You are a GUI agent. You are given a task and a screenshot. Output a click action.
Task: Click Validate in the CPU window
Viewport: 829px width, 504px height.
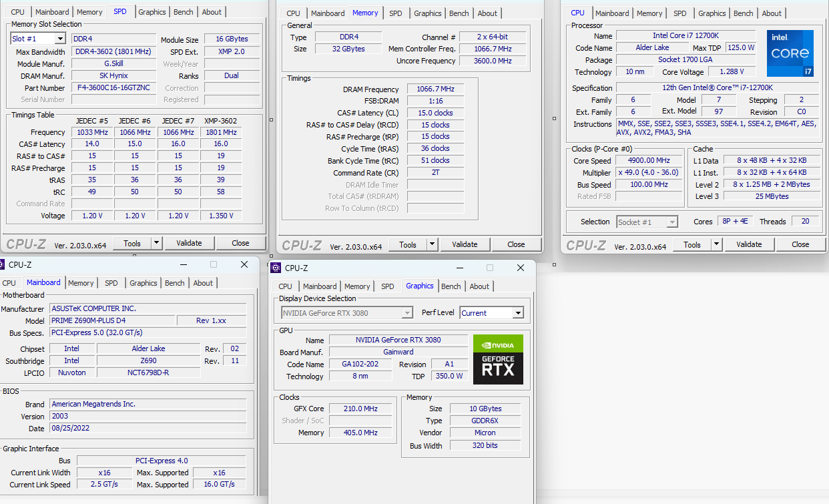[749, 244]
